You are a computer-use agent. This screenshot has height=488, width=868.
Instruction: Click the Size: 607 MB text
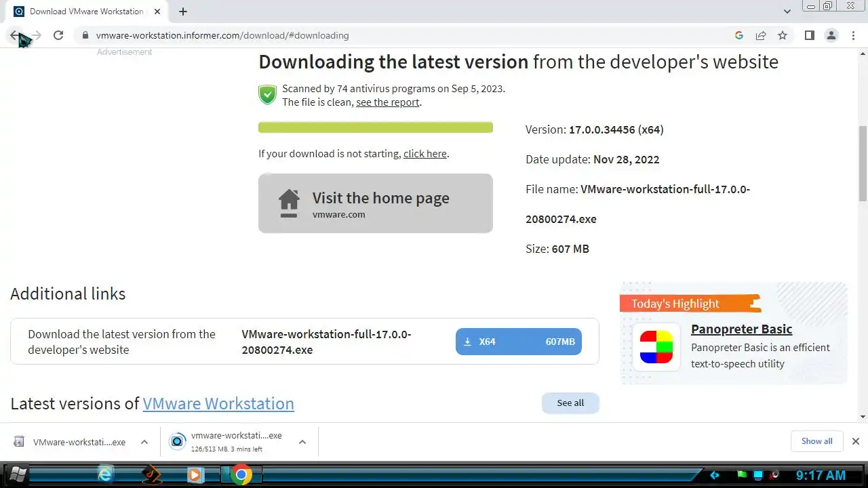(557, 249)
